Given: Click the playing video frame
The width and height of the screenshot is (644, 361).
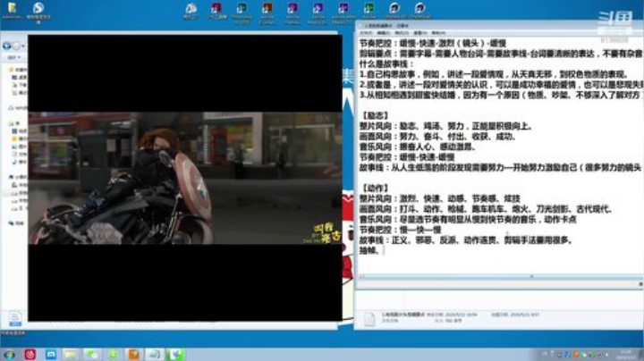Looking at the screenshot, I should [185, 178].
